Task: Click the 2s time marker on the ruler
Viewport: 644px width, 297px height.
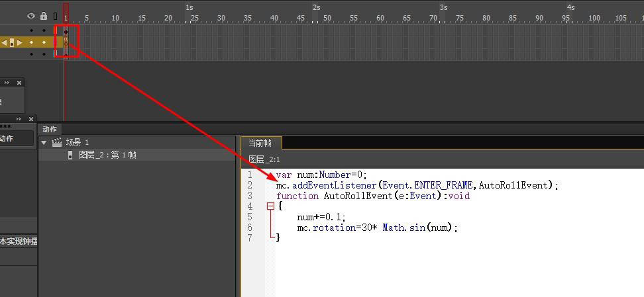Action: click(316, 7)
